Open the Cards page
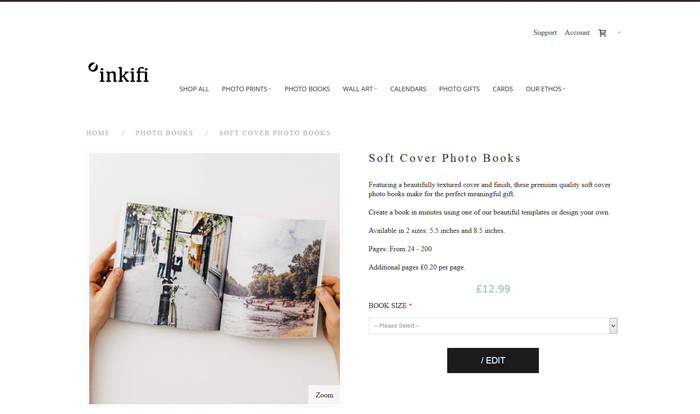700x414 pixels. tap(503, 89)
